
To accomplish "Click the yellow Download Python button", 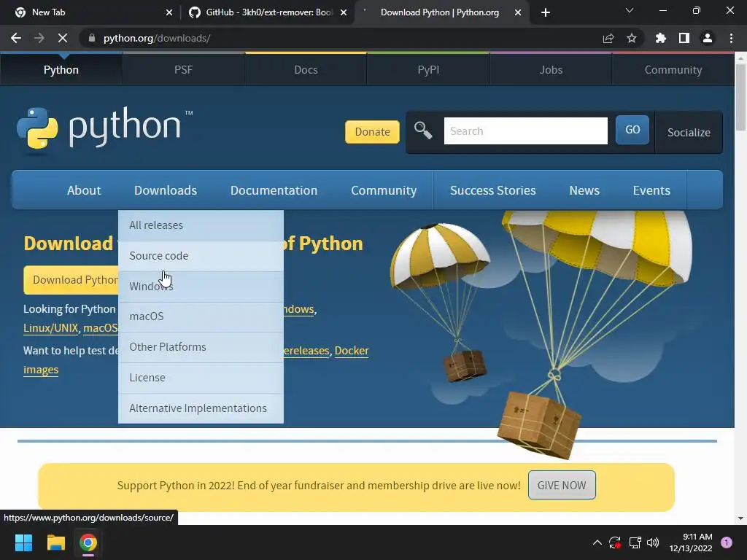I will [x=71, y=280].
